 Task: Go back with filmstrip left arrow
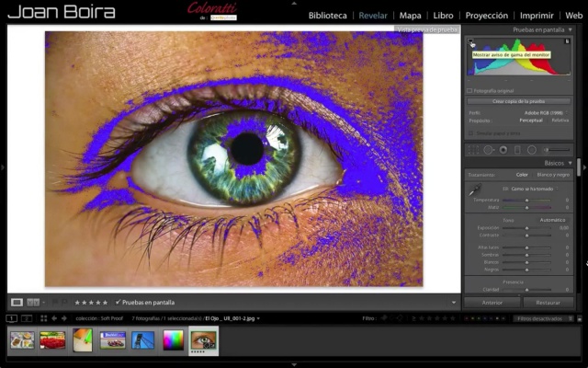pyautogui.click(x=54, y=318)
